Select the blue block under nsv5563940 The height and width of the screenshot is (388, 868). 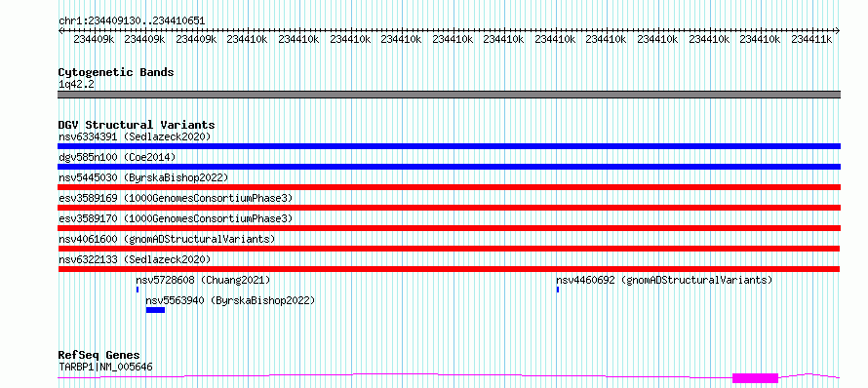click(x=155, y=310)
